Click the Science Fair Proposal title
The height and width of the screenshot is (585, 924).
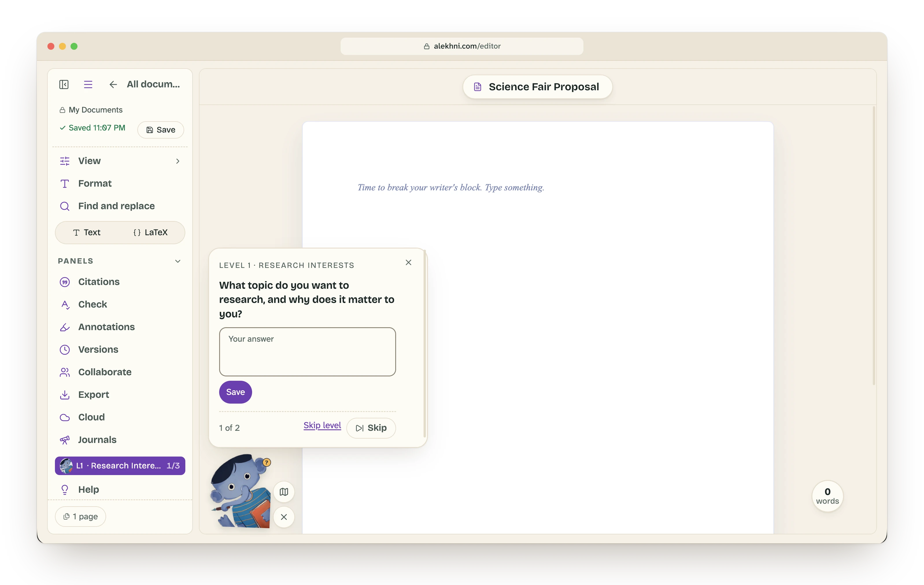coord(537,87)
